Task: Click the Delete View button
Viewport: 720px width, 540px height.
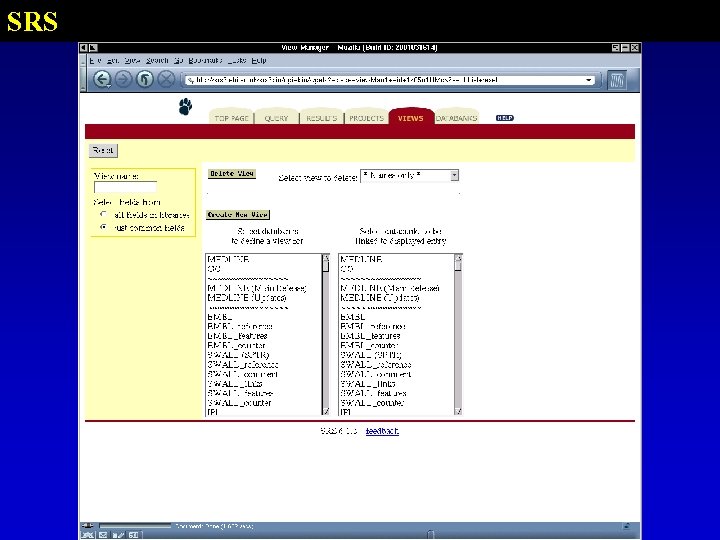Action: click(x=232, y=174)
